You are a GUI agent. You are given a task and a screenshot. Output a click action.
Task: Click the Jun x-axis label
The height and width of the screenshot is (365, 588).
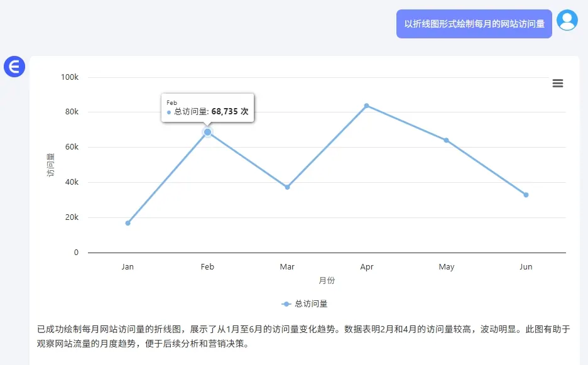[x=526, y=267]
